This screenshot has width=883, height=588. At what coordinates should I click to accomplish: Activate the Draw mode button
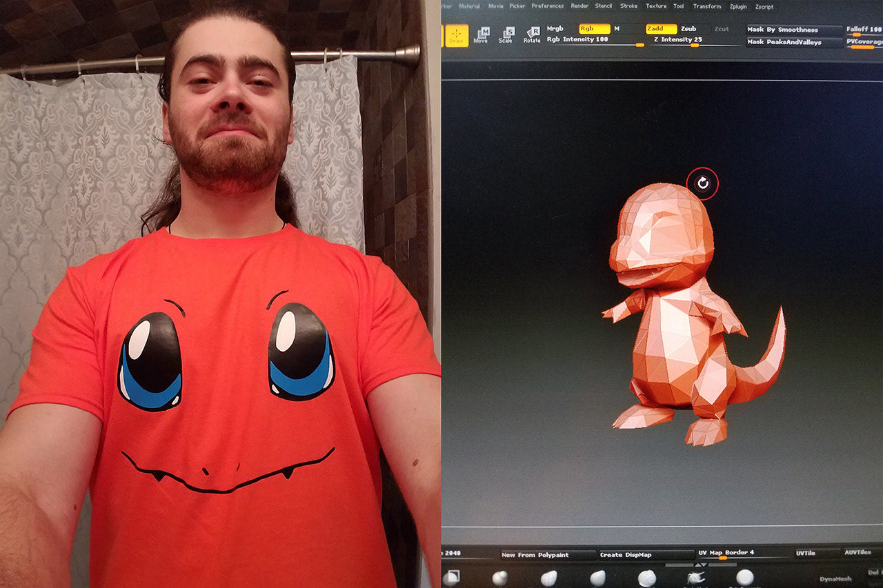[456, 36]
